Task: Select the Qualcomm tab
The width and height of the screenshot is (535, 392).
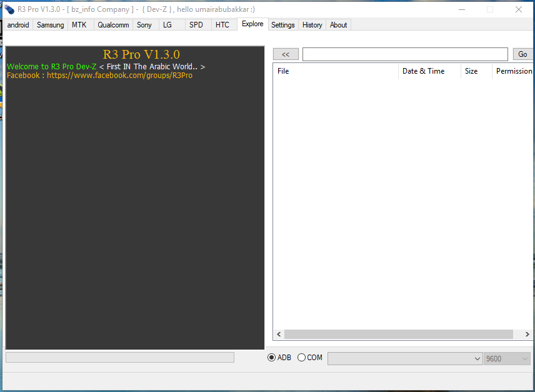Action: pyautogui.click(x=113, y=25)
